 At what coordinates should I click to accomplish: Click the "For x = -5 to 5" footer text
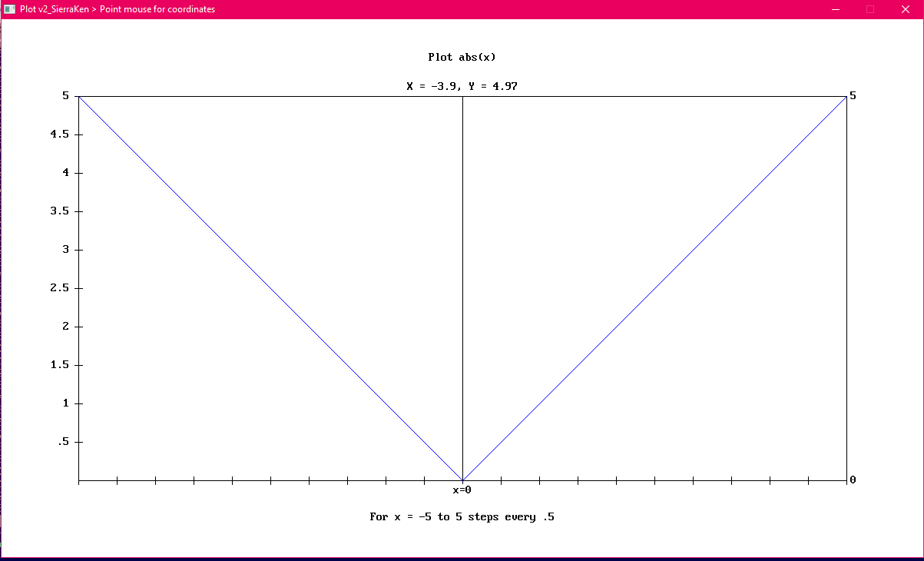tap(462, 517)
